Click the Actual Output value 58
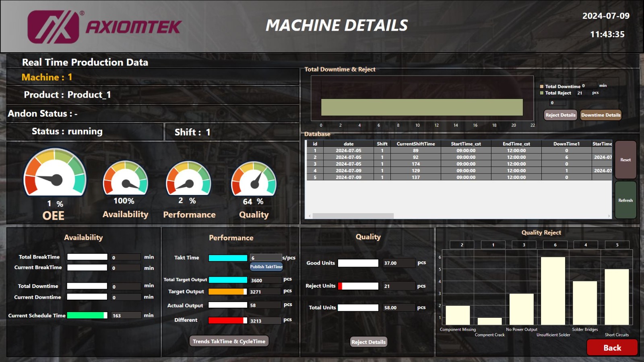The width and height of the screenshot is (644, 362). click(265, 305)
